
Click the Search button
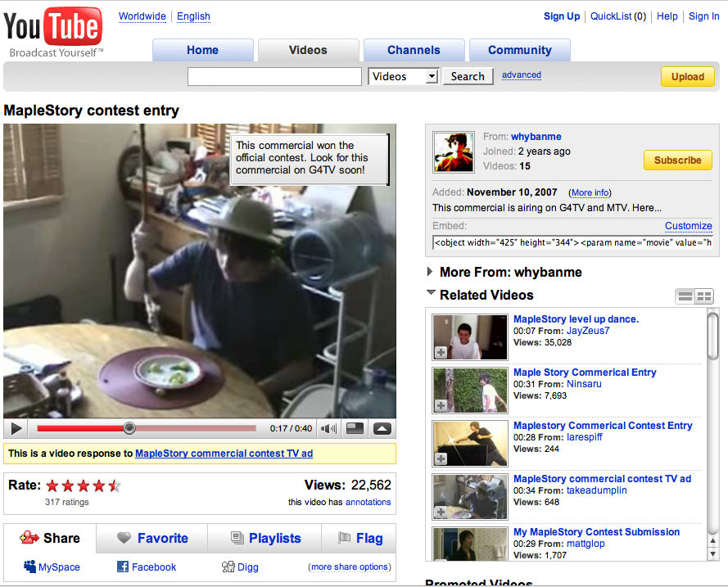point(468,77)
